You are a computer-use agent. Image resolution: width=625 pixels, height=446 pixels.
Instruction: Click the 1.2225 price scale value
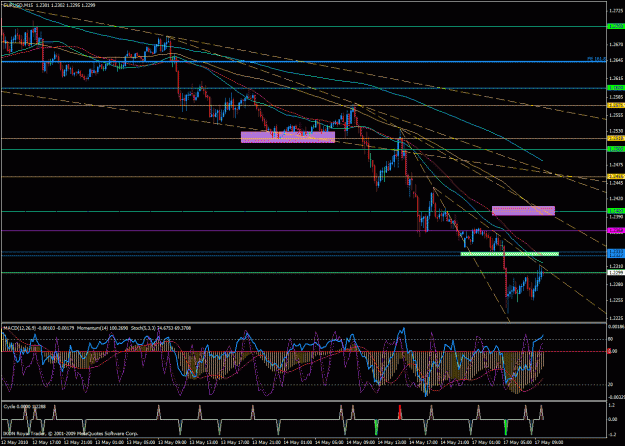[614, 318]
